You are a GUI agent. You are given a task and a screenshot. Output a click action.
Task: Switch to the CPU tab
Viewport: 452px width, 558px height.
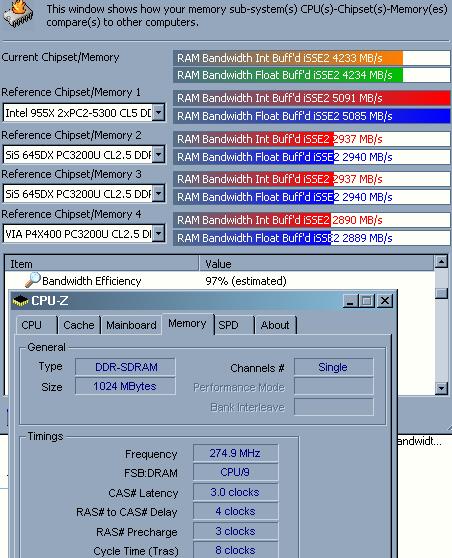(x=36, y=325)
